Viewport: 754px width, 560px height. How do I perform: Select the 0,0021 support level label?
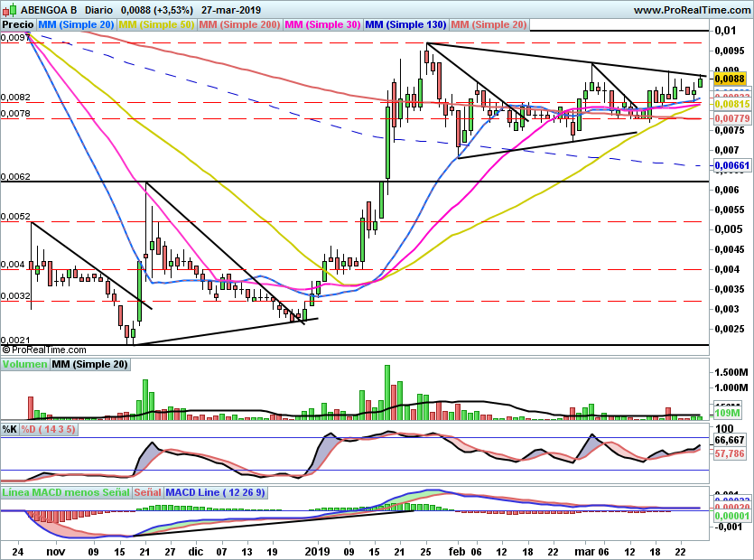tap(15, 341)
